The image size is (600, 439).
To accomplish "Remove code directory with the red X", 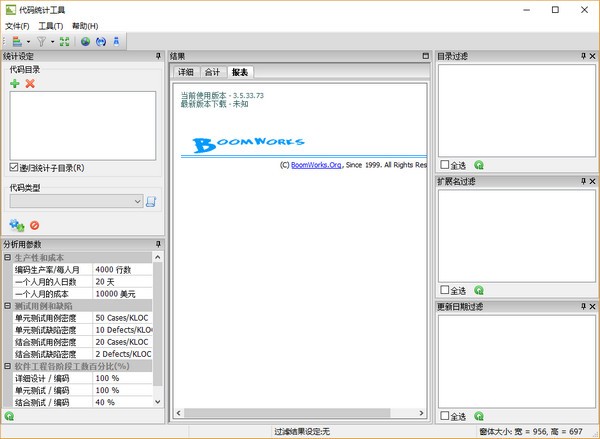I will tap(30, 83).
